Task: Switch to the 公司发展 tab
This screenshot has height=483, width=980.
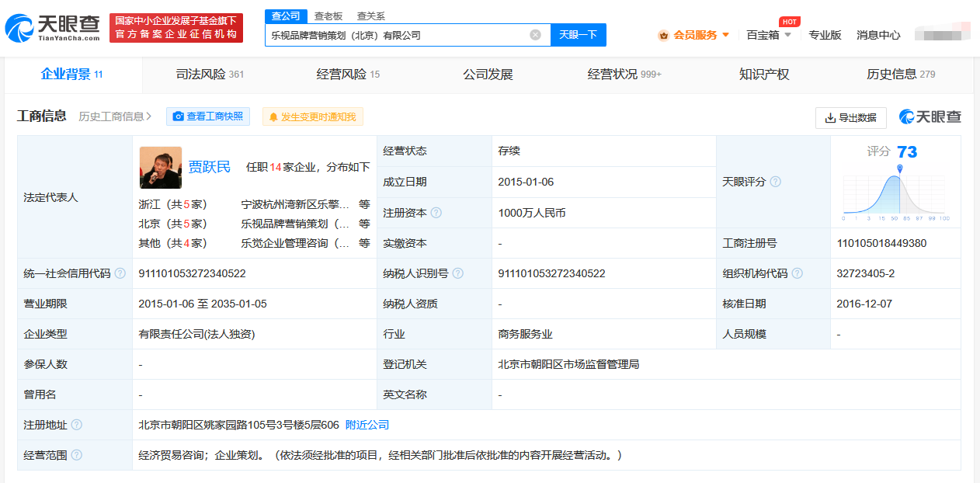Action: 488,75
